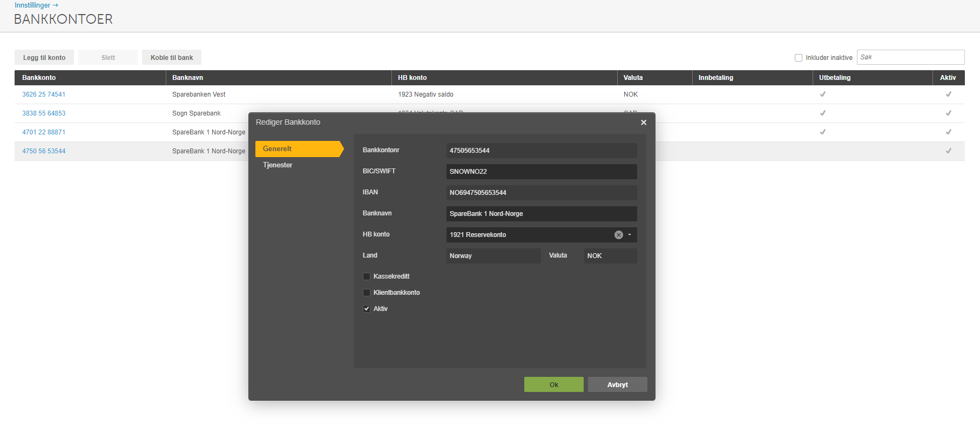The width and height of the screenshot is (980, 433).
Task: Tick the Klientbankkonto checkbox
Action: [x=367, y=293]
